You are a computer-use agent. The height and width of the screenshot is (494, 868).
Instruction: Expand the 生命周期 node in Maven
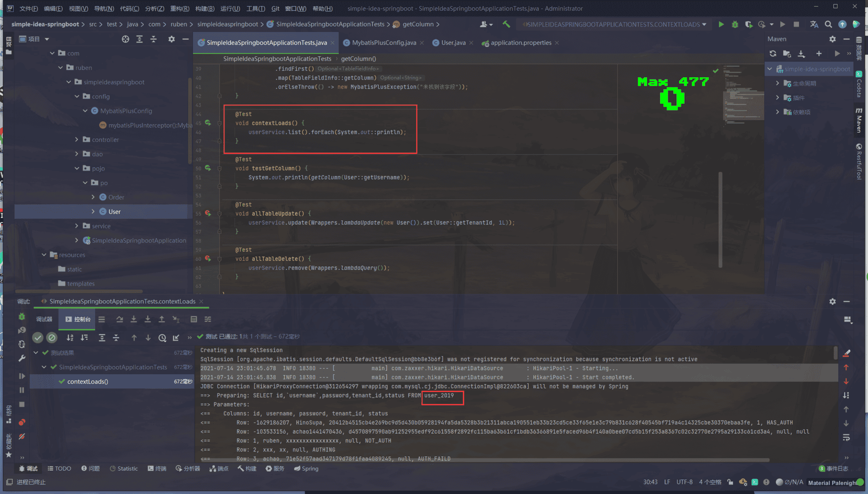tap(777, 83)
